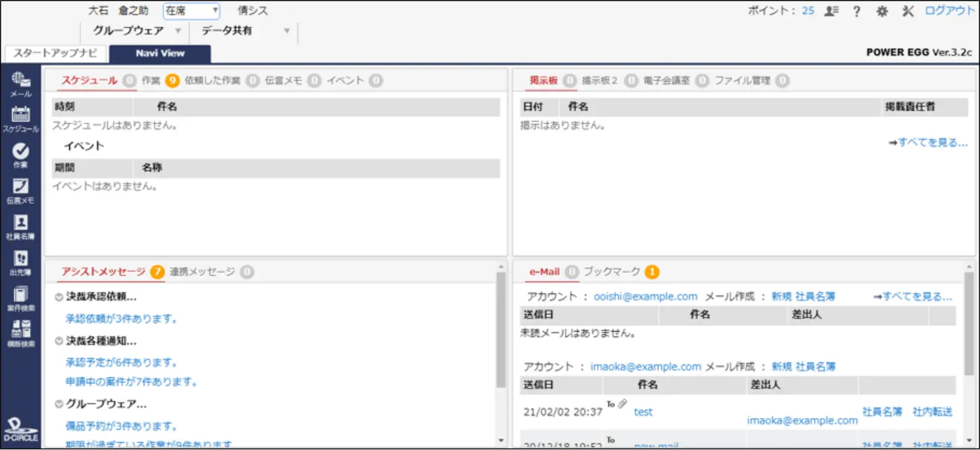The image size is (980, 450).
Task: Click the help question mark icon
Action: (x=857, y=11)
